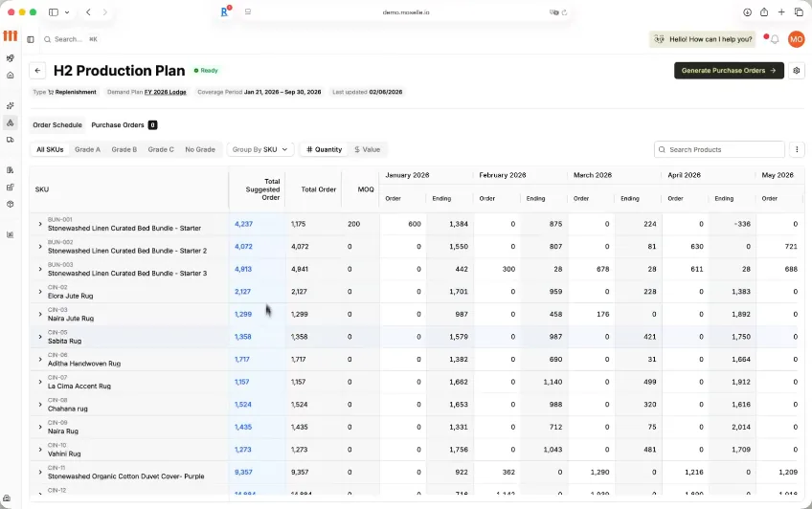Click the browser address bar
Viewport: 812px width, 509px height.
(406, 11)
